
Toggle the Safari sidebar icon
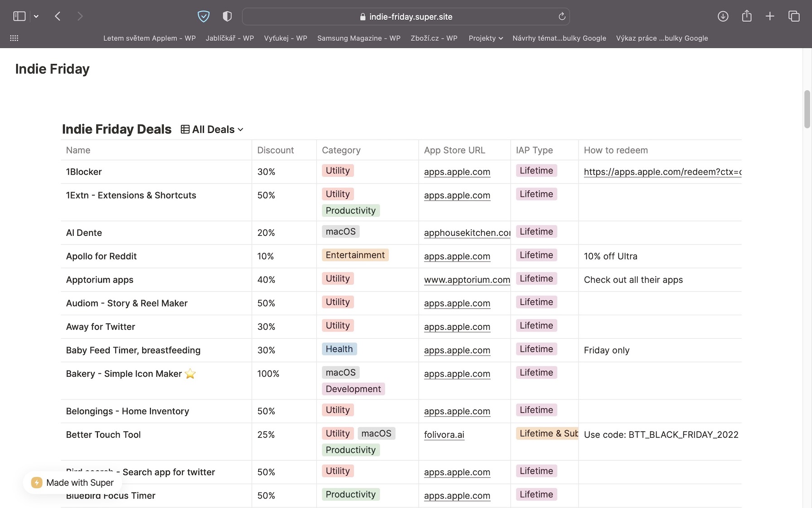tap(19, 16)
